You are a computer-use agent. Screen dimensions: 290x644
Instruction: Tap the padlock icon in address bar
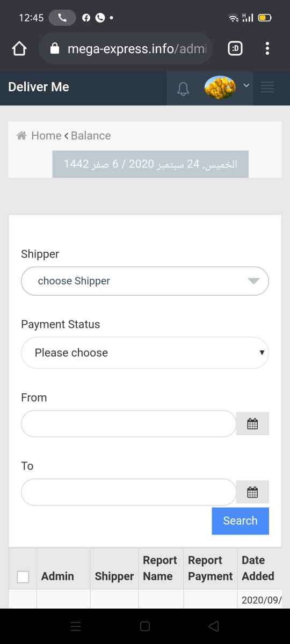[x=54, y=49]
